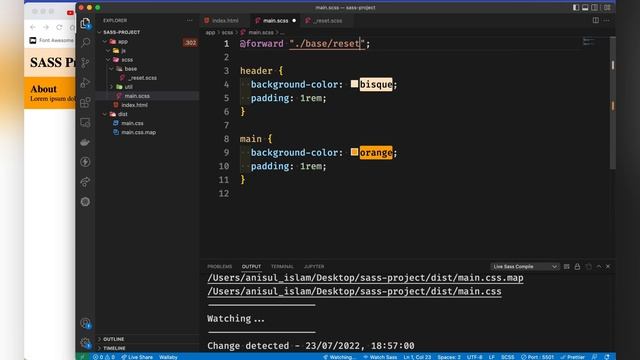Open the dist/main.css path link in output
The height and width of the screenshot is (360, 640).
(354, 291)
